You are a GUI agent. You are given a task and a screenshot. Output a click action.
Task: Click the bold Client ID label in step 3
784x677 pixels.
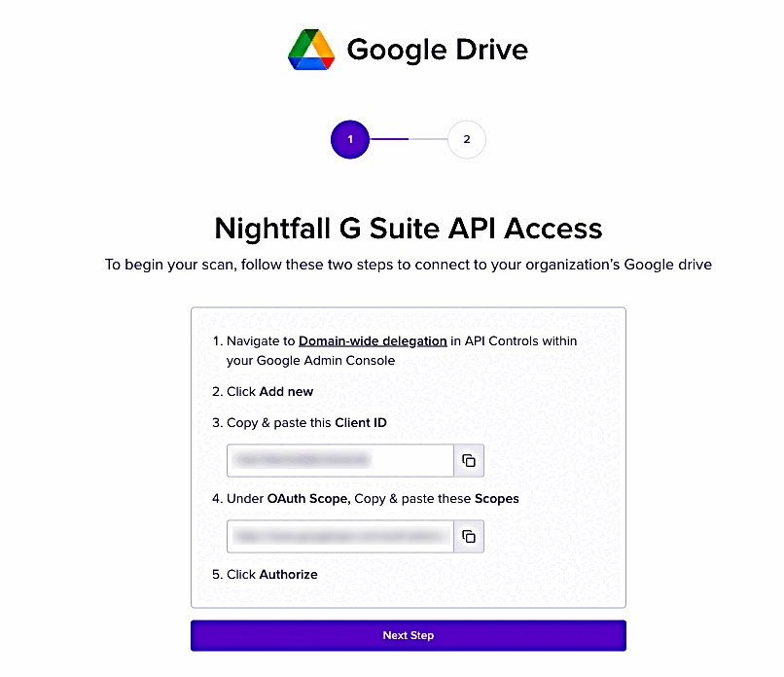point(361,423)
